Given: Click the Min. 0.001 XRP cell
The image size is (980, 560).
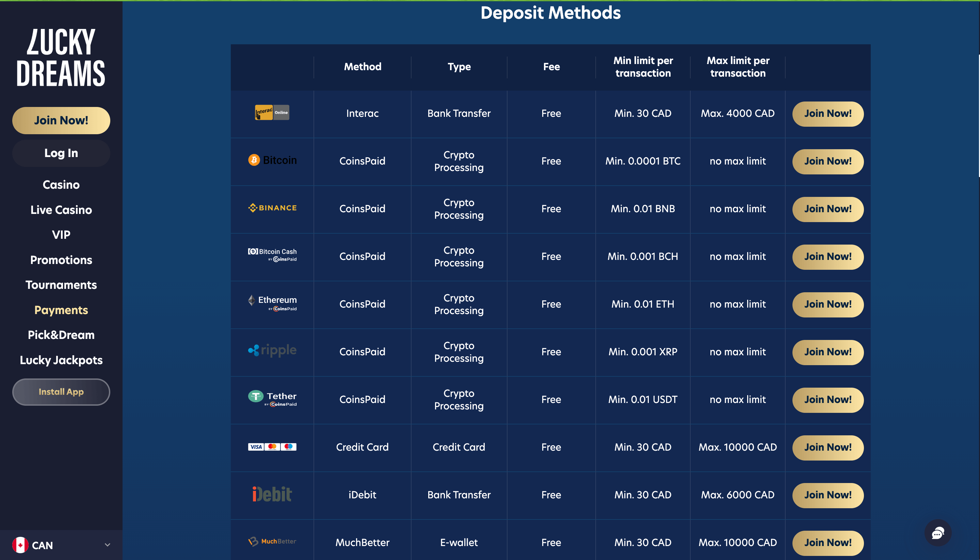Looking at the screenshot, I should [x=643, y=352].
